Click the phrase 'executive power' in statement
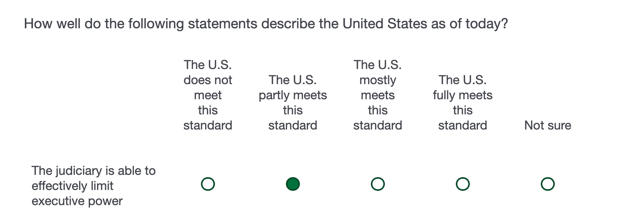The height and width of the screenshot is (221, 644). pyautogui.click(x=77, y=201)
